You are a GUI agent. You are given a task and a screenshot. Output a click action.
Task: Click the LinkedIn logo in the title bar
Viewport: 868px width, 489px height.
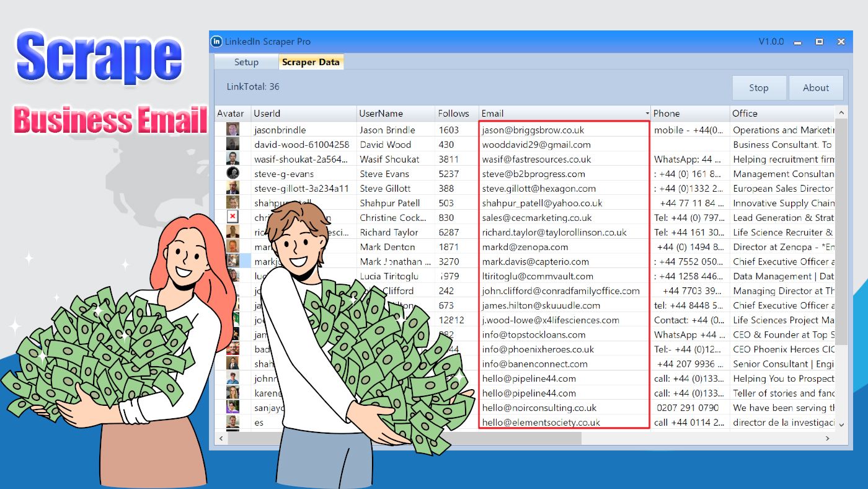pos(216,41)
